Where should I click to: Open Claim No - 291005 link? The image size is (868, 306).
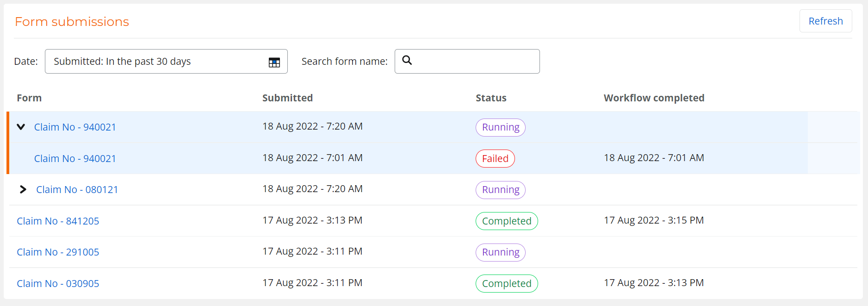[x=58, y=252]
